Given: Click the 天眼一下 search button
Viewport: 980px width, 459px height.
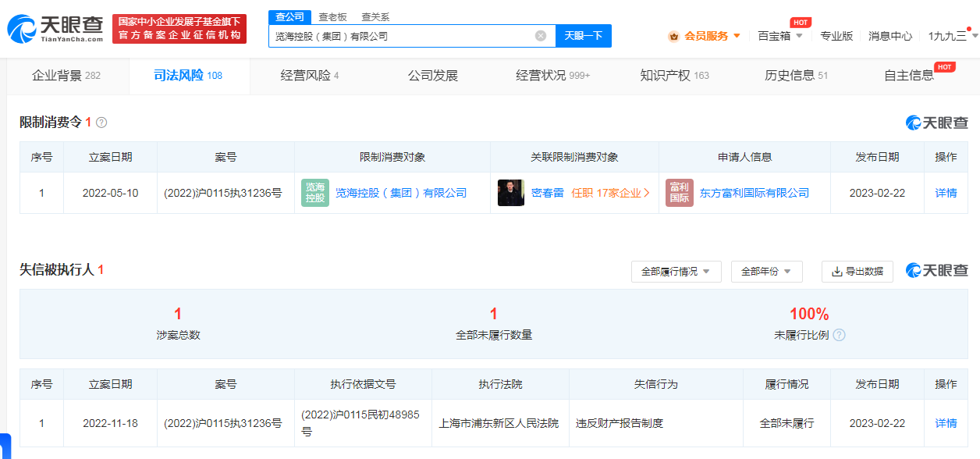Looking at the screenshot, I should click(x=583, y=36).
